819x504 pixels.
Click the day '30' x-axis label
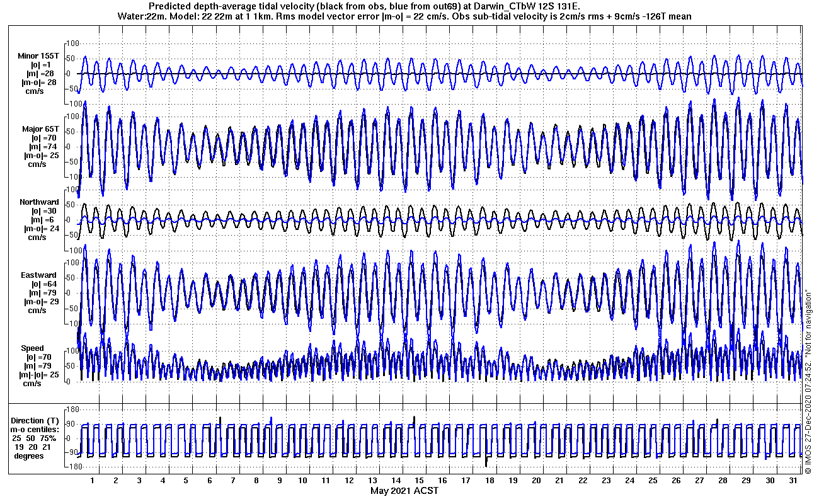tap(769, 481)
